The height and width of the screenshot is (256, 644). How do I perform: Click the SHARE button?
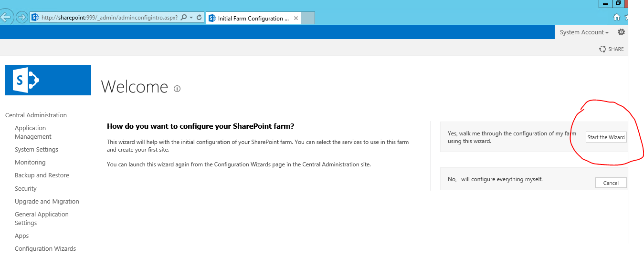(x=612, y=49)
